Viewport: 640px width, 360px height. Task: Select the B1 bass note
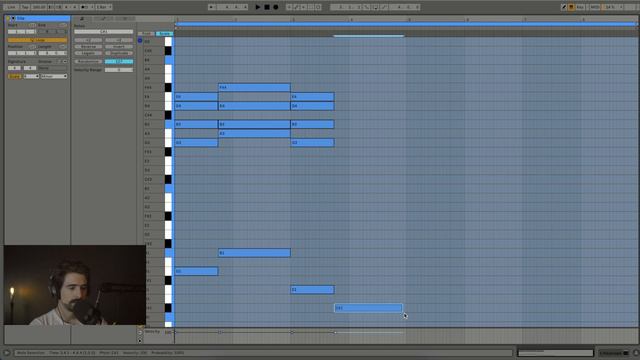[x=254, y=253]
